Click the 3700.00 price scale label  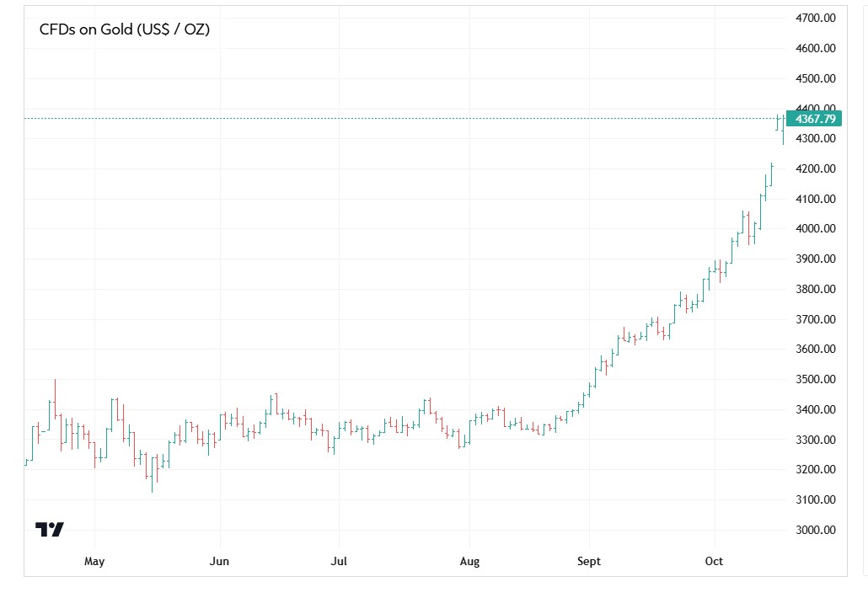point(815,319)
